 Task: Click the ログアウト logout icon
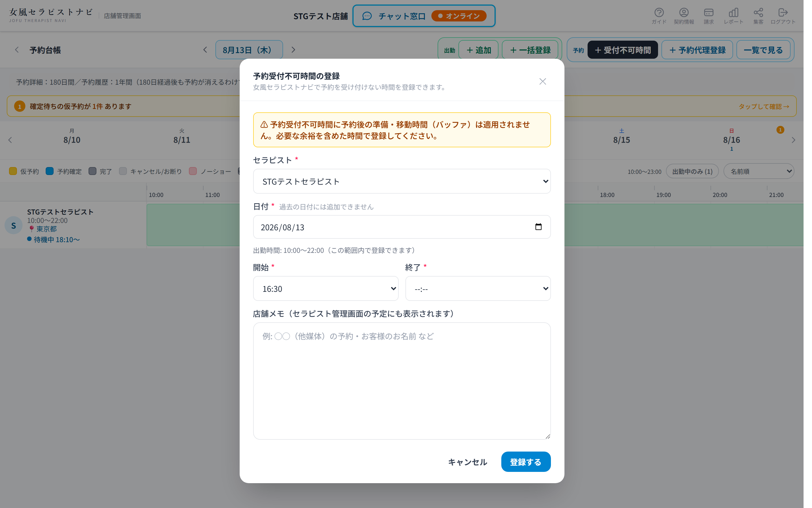click(783, 16)
